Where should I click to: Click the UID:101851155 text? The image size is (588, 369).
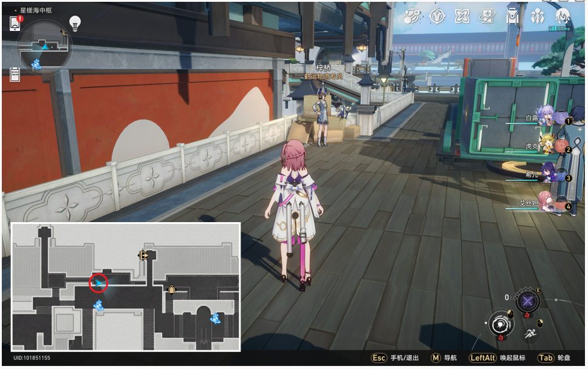(x=32, y=358)
